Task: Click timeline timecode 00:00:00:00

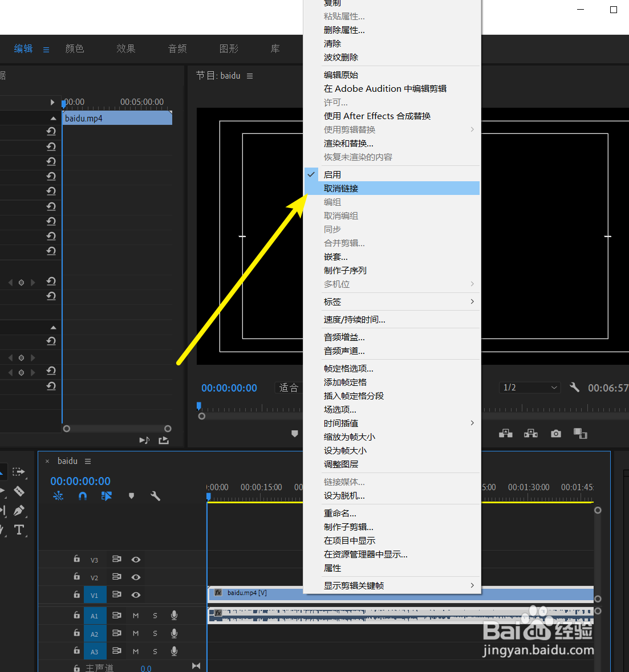Action: (80, 481)
